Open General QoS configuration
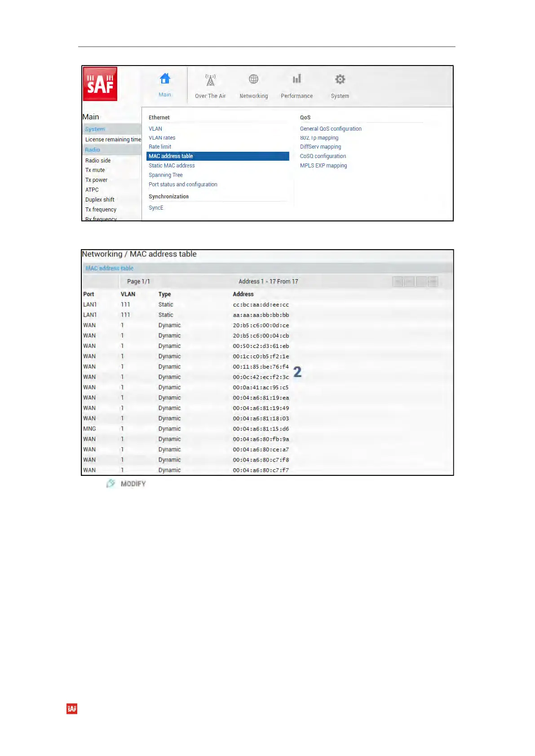 coord(331,129)
